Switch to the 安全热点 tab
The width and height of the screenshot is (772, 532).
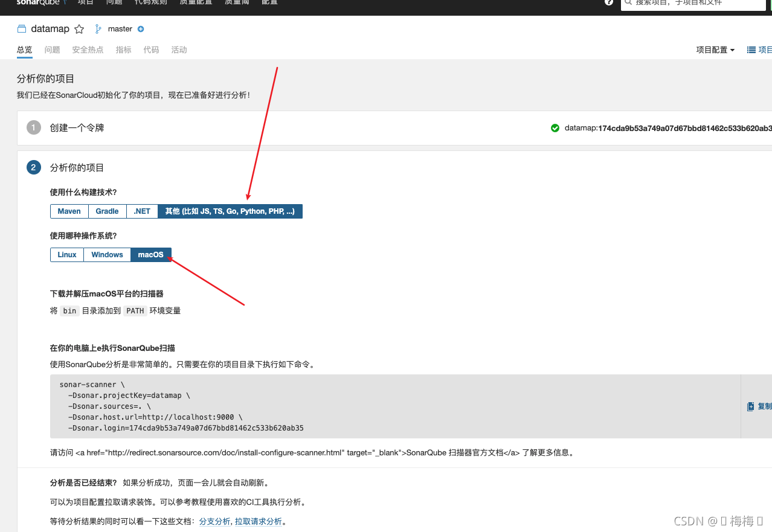88,50
